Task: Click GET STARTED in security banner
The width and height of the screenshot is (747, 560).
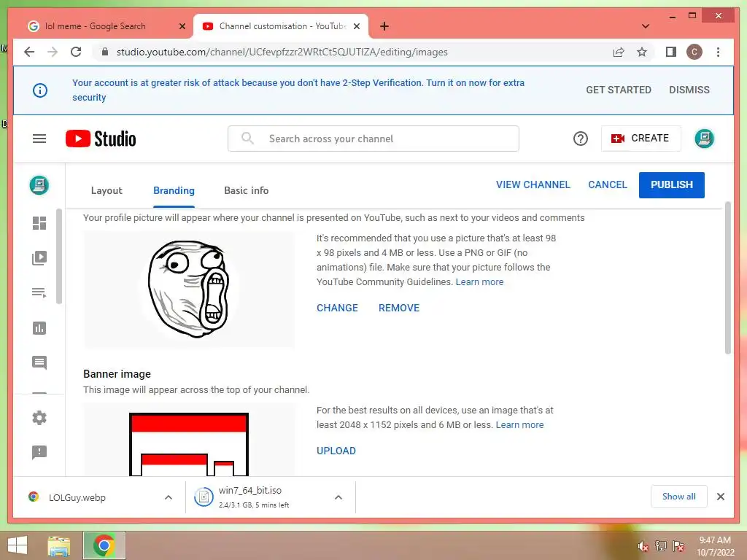Action: (619, 90)
